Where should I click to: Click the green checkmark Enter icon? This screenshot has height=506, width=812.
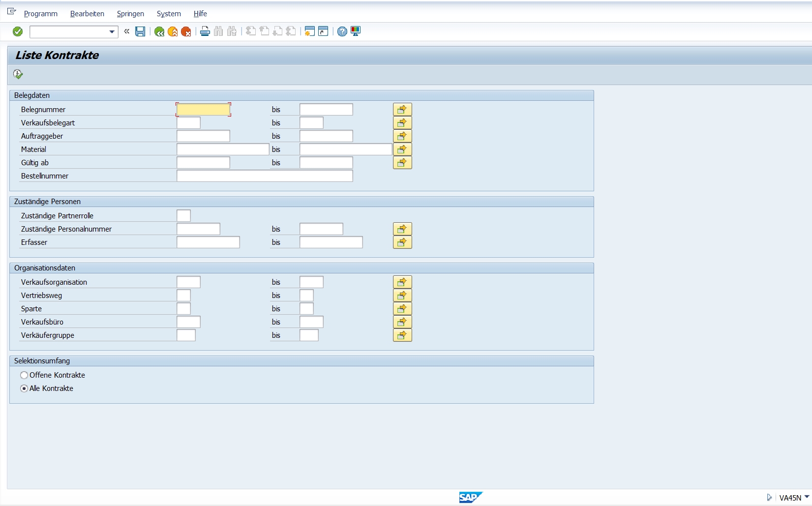[x=18, y=31]
